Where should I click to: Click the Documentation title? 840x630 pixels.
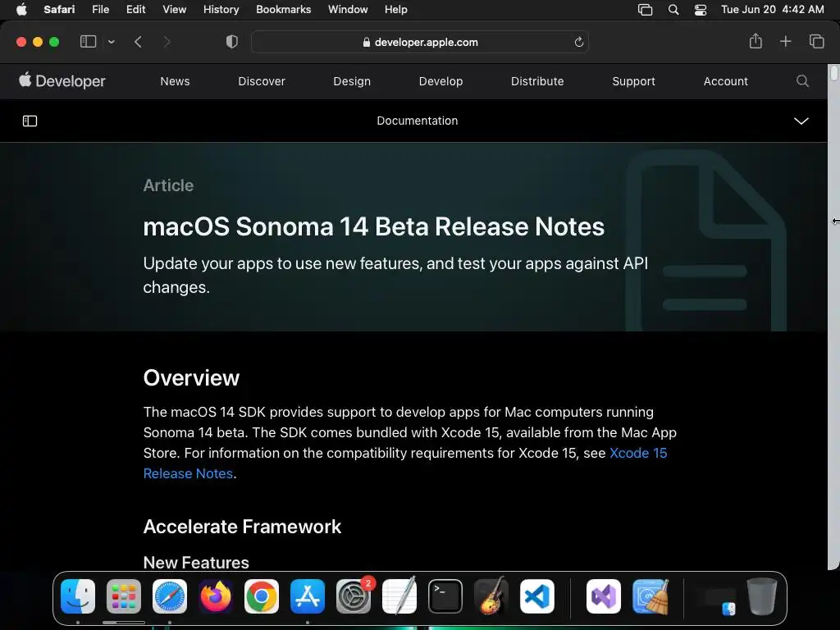[418, 121]
